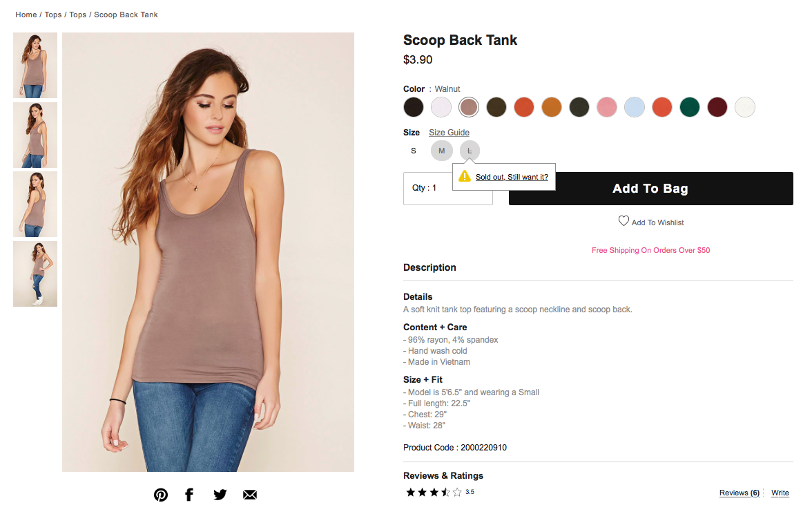
Task: Expand the Reviews & Ratings section
Action: click(443, 475)
